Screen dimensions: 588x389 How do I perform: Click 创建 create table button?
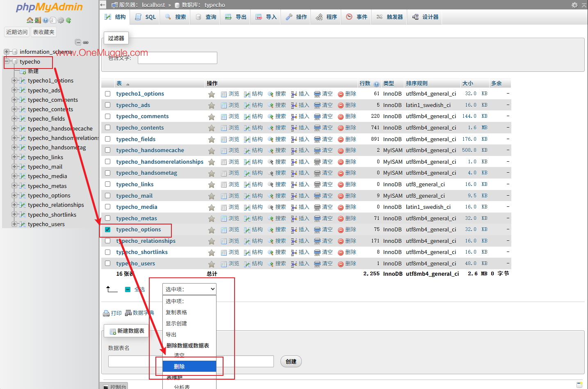[x=291, y=362]
